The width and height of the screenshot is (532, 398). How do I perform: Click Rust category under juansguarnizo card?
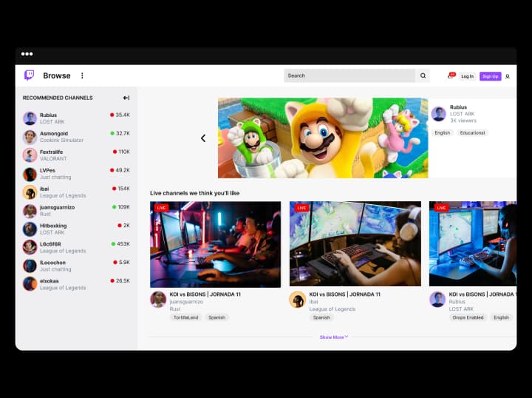[175, 309]
